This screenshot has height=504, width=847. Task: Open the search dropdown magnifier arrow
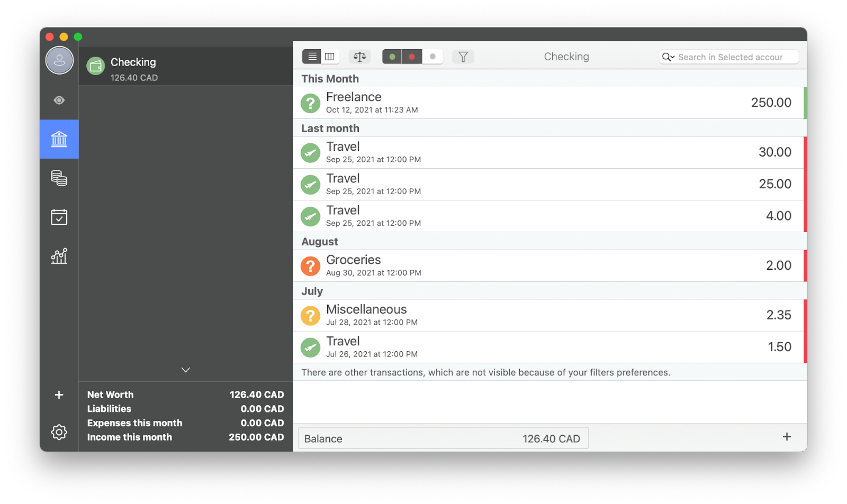668,57
